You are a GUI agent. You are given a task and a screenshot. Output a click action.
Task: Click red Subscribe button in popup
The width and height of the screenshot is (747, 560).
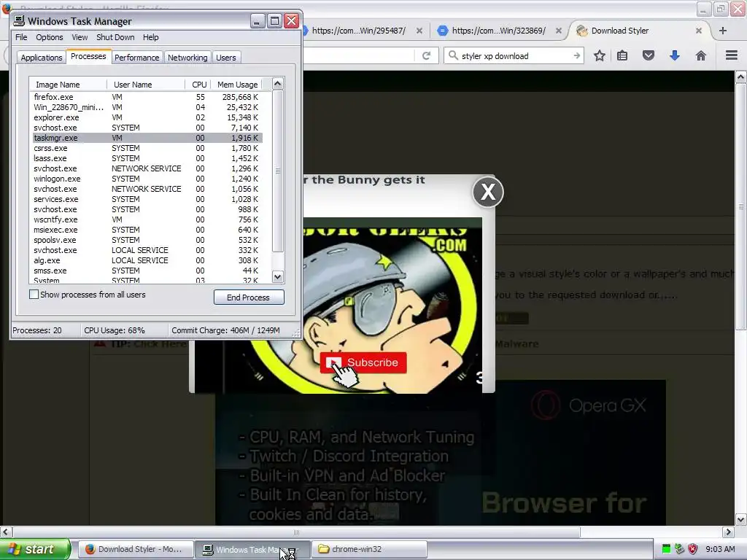coord(363,363)
